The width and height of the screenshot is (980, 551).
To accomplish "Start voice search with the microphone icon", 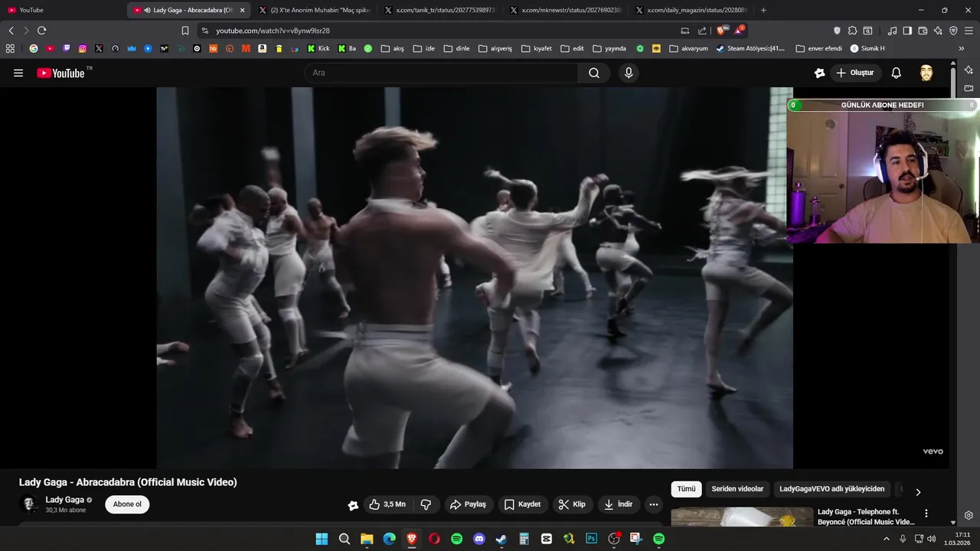I will 629,73.
